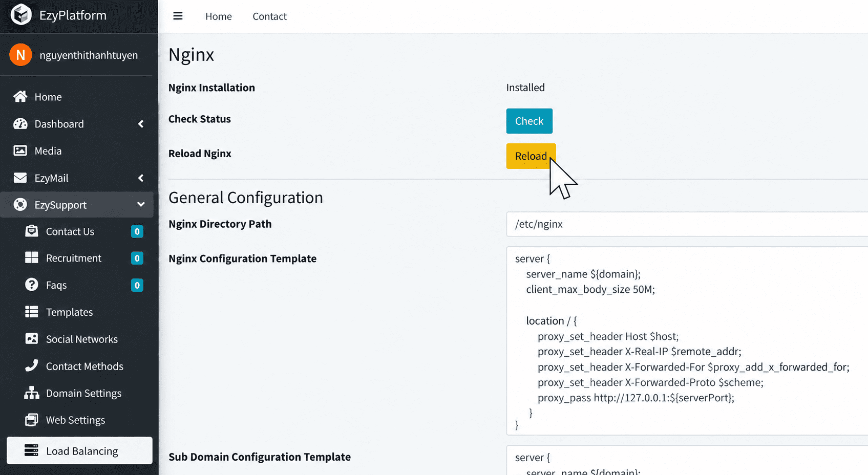This screenshot has height=475, width=868.
Task: Click the EzyMail envelope icon
Action: 20,178
